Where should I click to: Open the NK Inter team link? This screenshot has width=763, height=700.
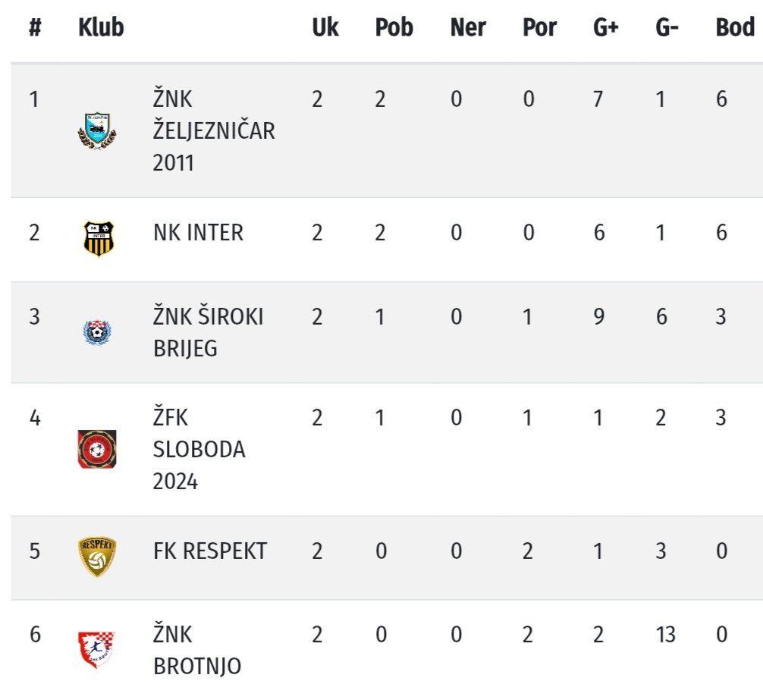(198, 232)
